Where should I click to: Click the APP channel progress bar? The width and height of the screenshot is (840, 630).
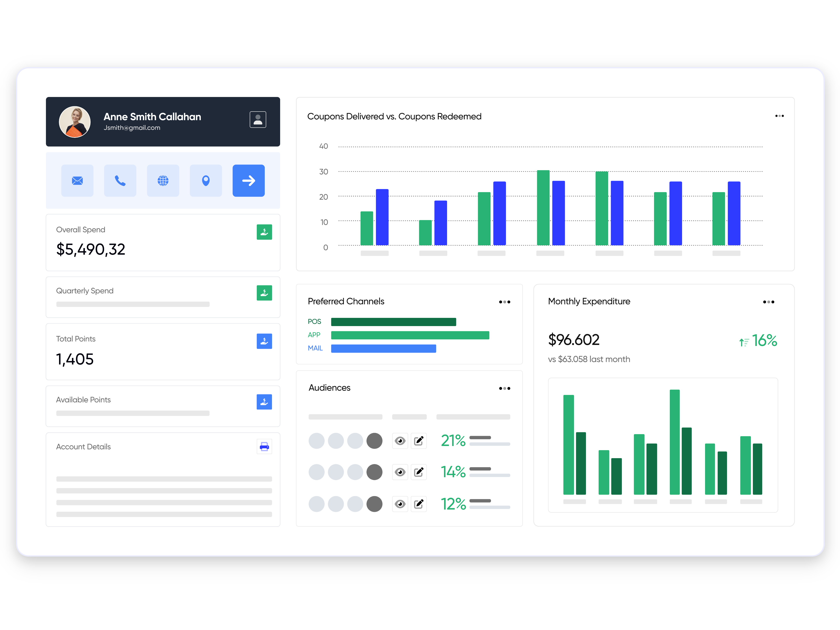[x=410, y=335]
